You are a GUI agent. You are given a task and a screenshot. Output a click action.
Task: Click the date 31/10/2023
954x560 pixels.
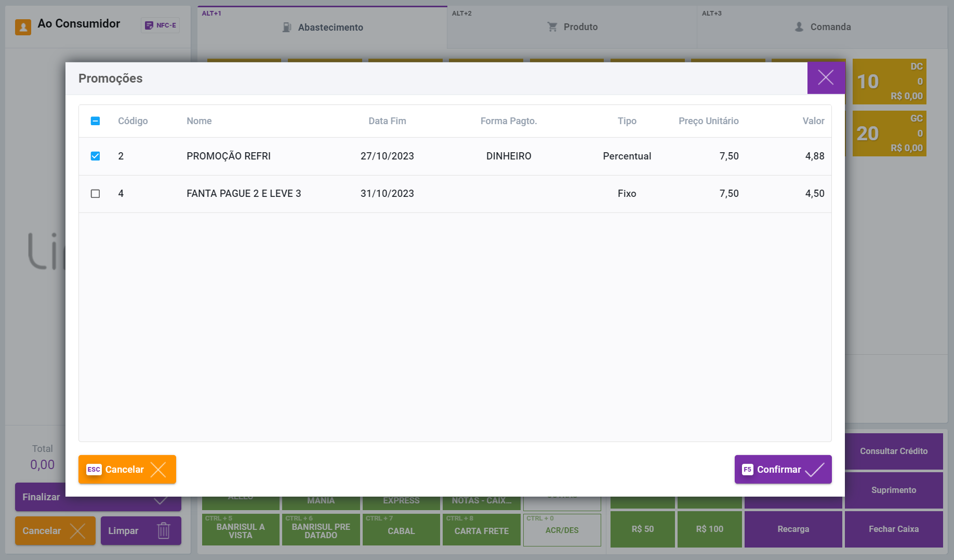pyautogui.click(x=387, y=193)
